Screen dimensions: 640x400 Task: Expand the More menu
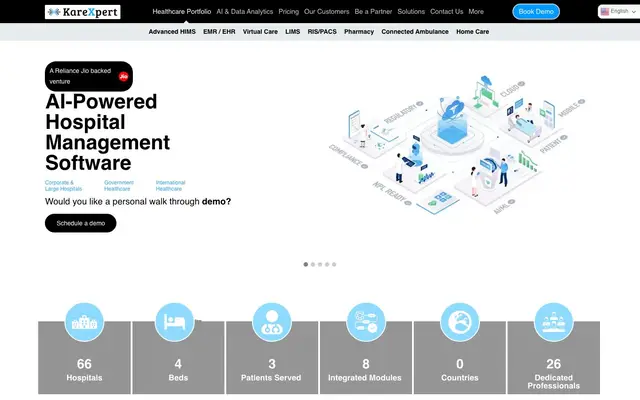pyautogui.click(x=476, y=11)
